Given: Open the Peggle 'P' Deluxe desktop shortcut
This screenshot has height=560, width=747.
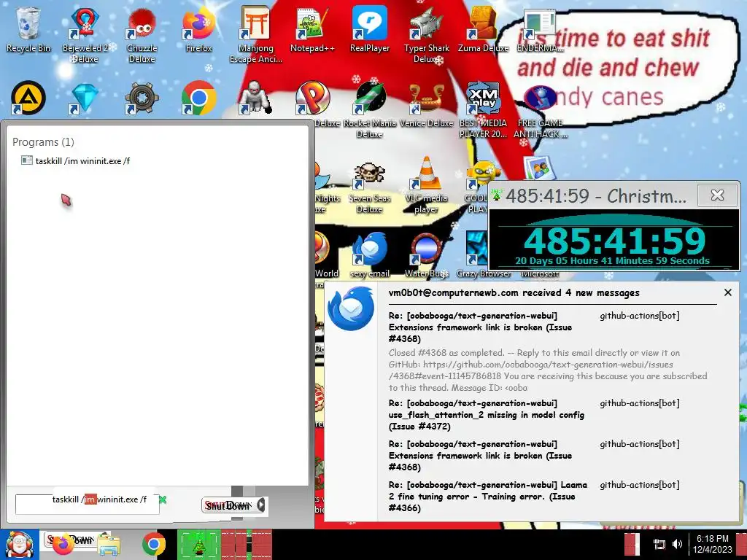Looking at the screenshot, I should [312, 98].
